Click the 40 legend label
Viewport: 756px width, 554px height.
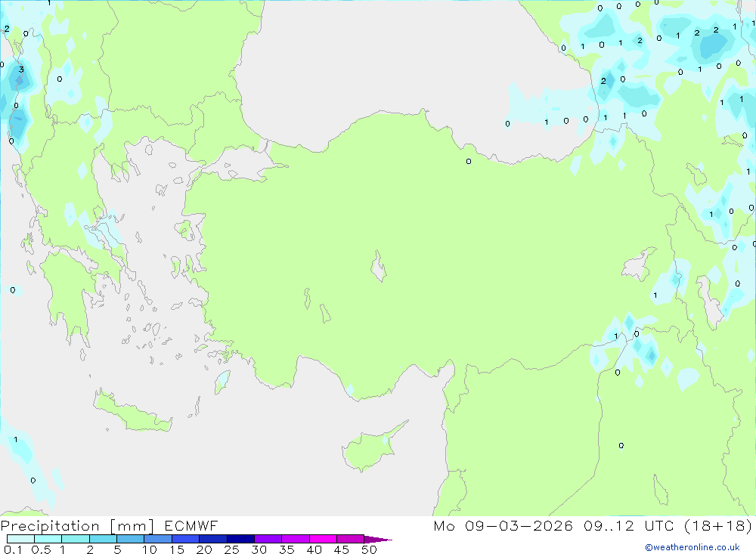tap(314, 549)
